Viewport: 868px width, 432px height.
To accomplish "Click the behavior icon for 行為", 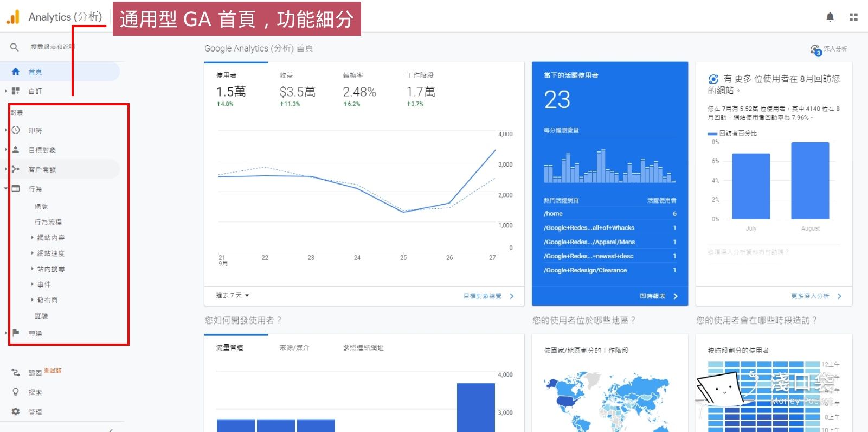I will pos(16,189).
